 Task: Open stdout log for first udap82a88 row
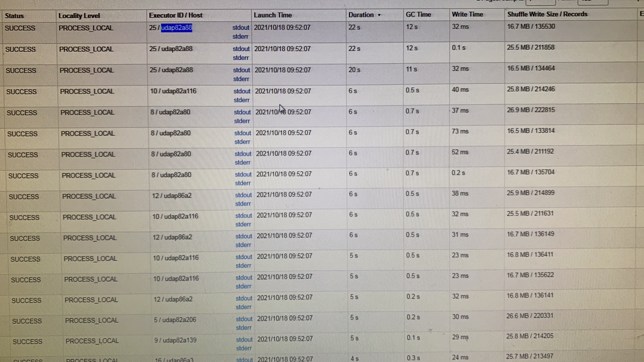tap(241, 27)
